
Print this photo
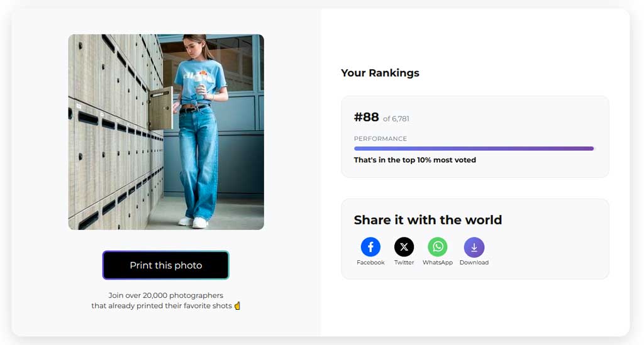(166, 265)
